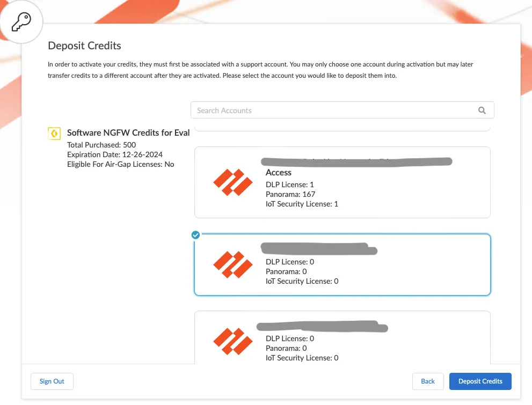Click 'Software NGFW Credits for Eval' title
532x405 pixels.
[128, 132]
